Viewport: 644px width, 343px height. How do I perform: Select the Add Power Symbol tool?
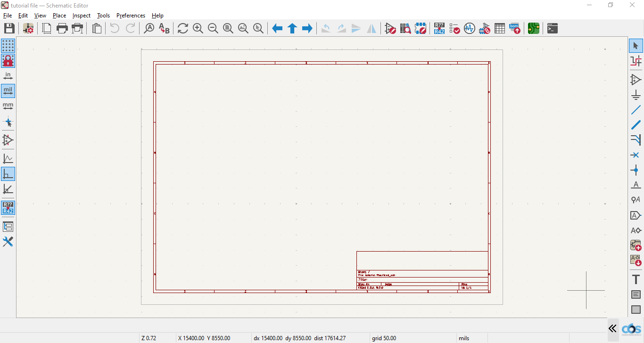tap(636, 95)
